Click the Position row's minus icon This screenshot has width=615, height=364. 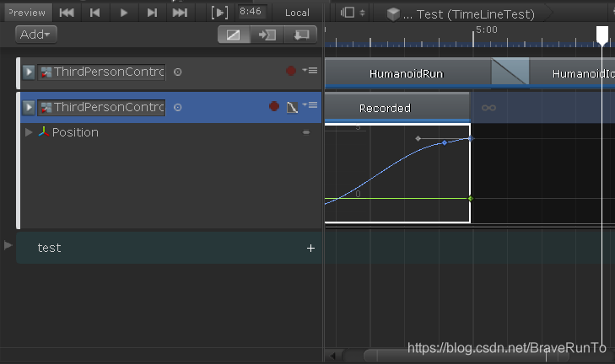(306, 132)
